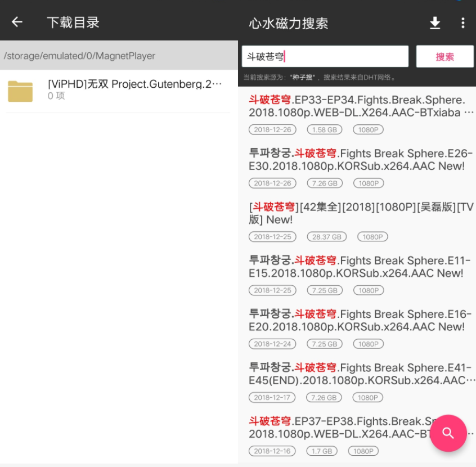476x467 pixels.
Task: Tap the pink floating search button
Action: pyautogui.click(x=448, y=433)
